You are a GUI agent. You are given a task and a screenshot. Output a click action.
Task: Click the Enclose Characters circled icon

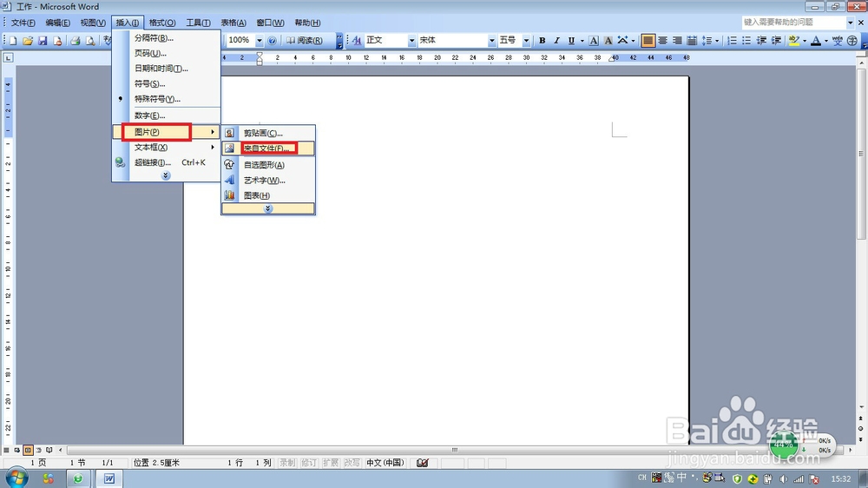tap(852, 41)
